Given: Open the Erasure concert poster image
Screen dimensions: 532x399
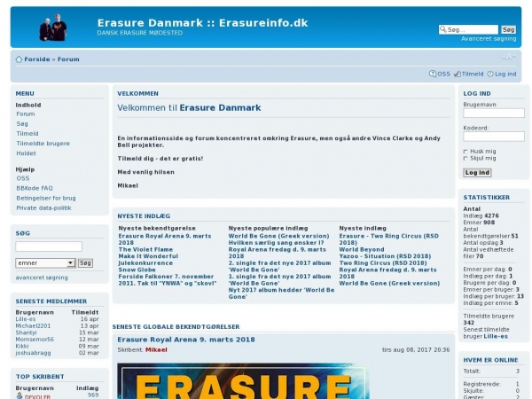Looking at the screenshot, I should [243, 381].
